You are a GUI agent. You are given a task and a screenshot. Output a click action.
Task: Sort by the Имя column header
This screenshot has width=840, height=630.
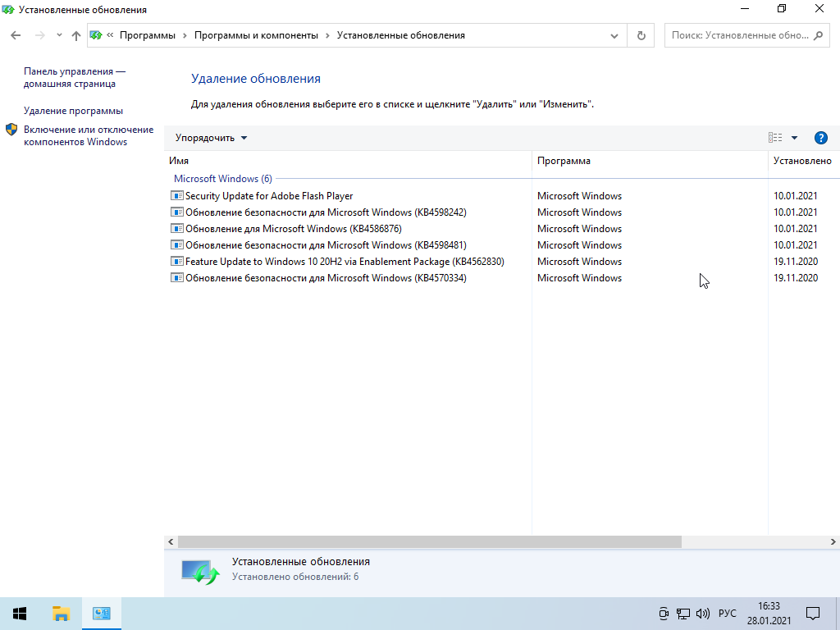(x=348, y=161)
